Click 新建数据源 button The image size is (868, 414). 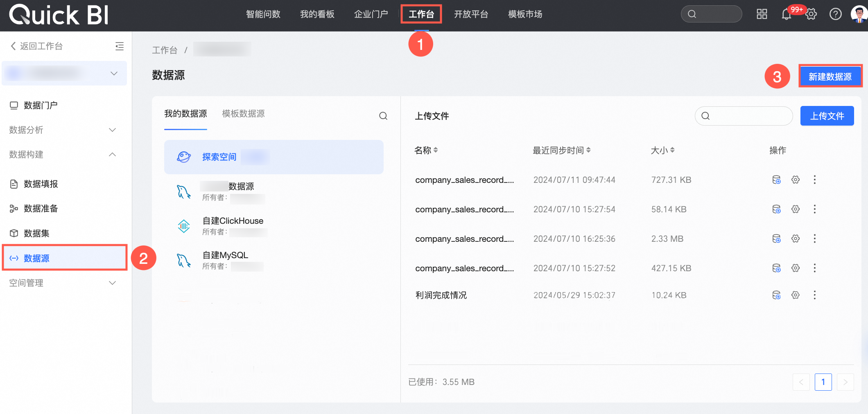pos(830,76)
